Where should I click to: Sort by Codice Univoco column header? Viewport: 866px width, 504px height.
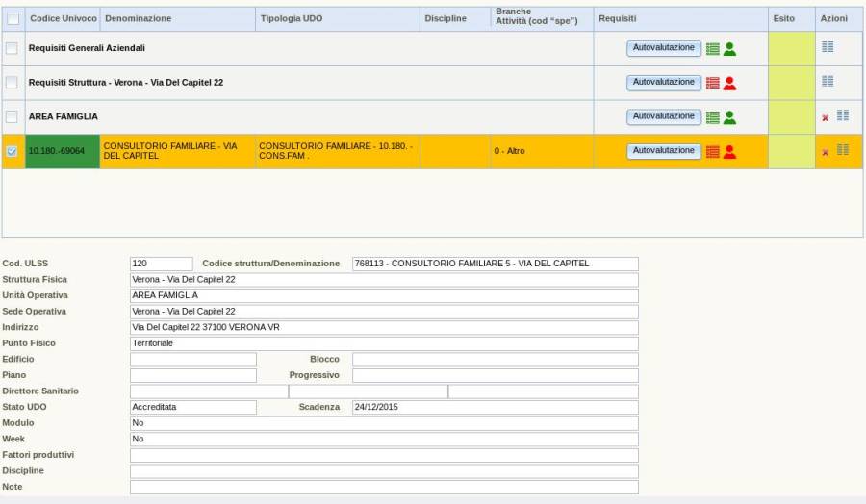tap(63, 18)
